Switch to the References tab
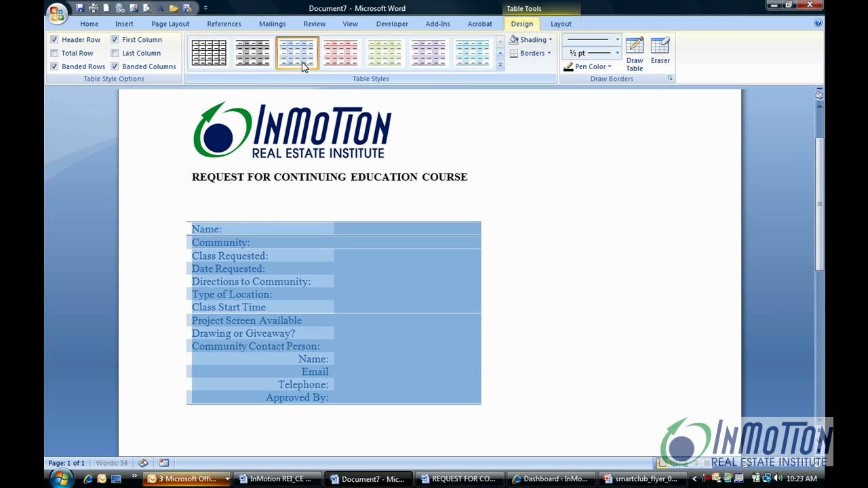The width and height of the screenshot is (868, 488). 224,24
